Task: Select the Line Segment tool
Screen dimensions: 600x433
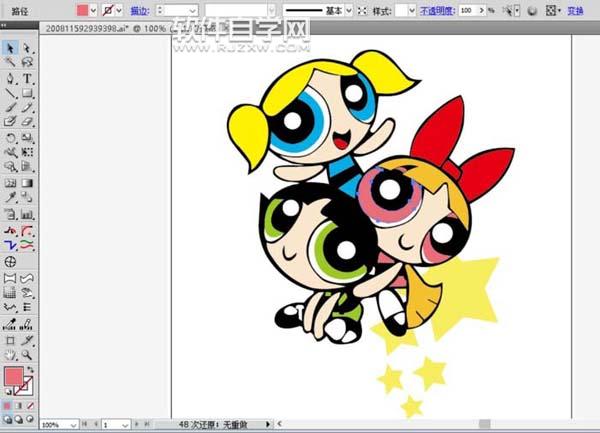Action: 10,93
